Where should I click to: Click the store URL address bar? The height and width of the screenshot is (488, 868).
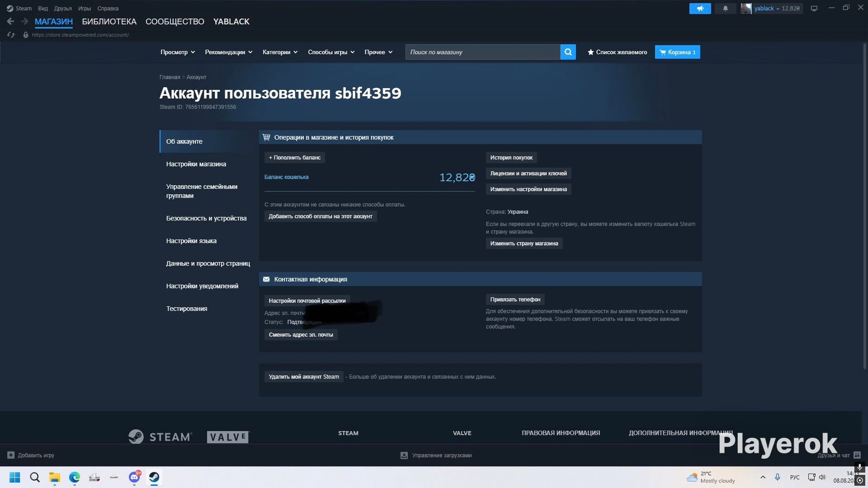coord(81,35)
